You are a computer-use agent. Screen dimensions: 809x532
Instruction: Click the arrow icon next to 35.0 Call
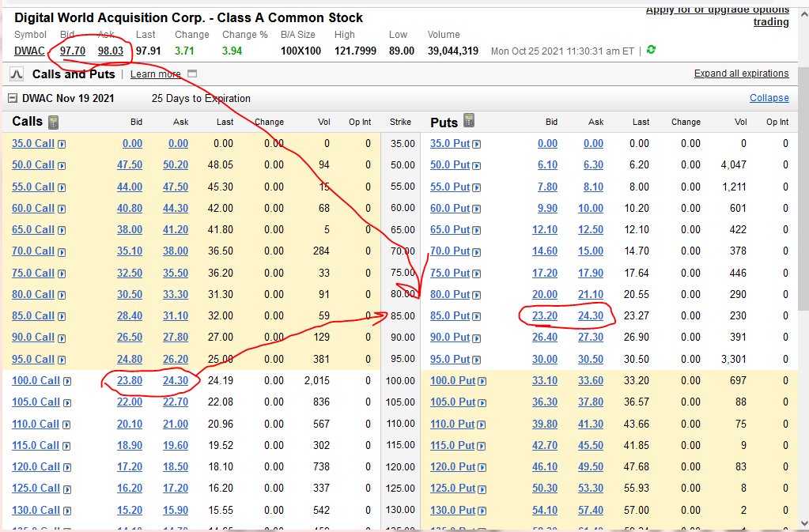pyautogui.click(x=62, y=145)
